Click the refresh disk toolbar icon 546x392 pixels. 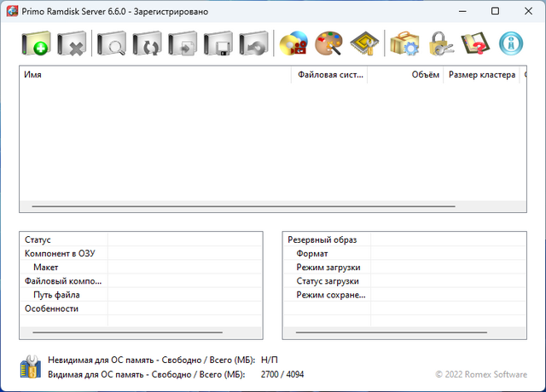(148, 43)
